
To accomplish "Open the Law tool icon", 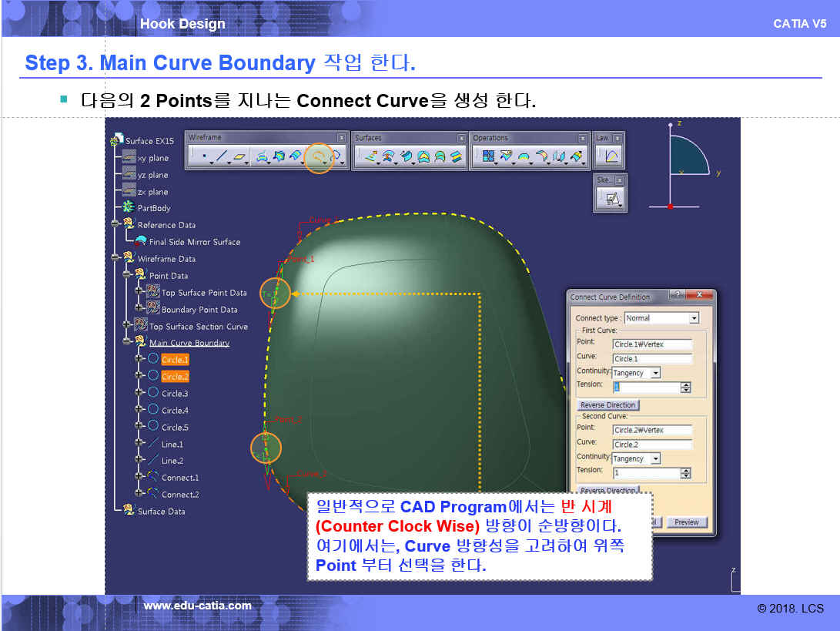I will coord(612,157).
